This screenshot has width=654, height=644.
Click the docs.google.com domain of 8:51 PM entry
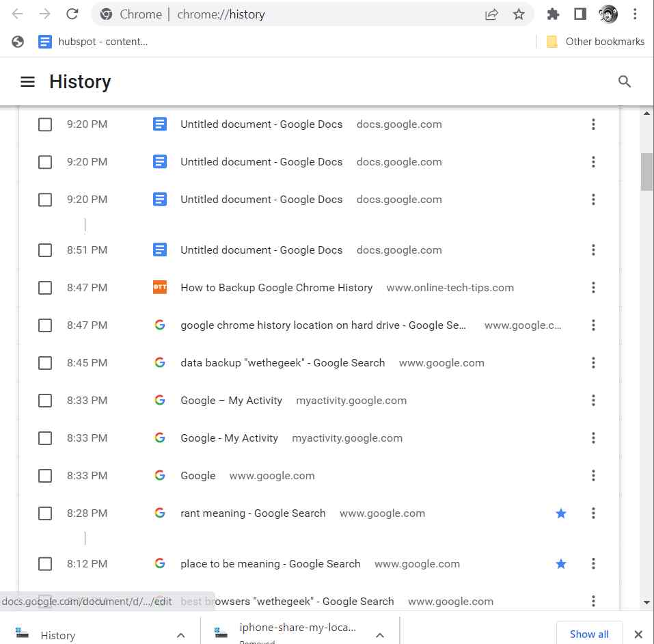[399, 250]
